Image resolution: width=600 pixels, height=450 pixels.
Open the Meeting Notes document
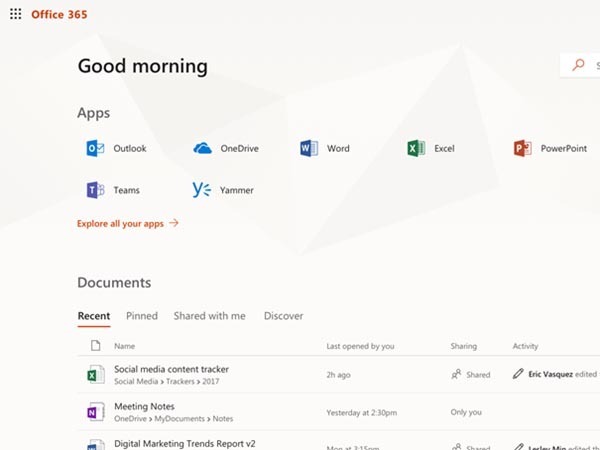pyautogui.click(x=144, y=406)
